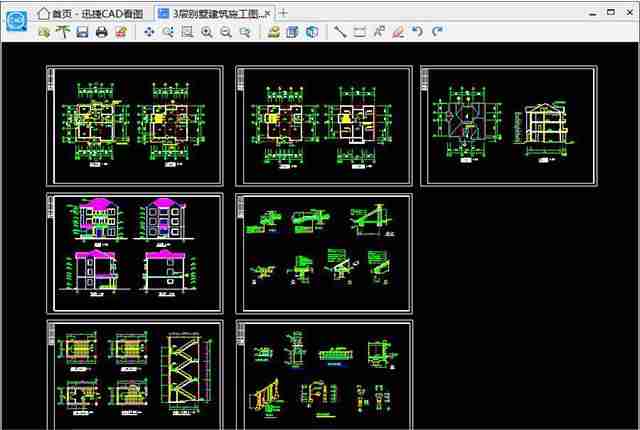Click the third magnifier toolbar icon
The image size is (640, 430).
(x=245, y=31)
